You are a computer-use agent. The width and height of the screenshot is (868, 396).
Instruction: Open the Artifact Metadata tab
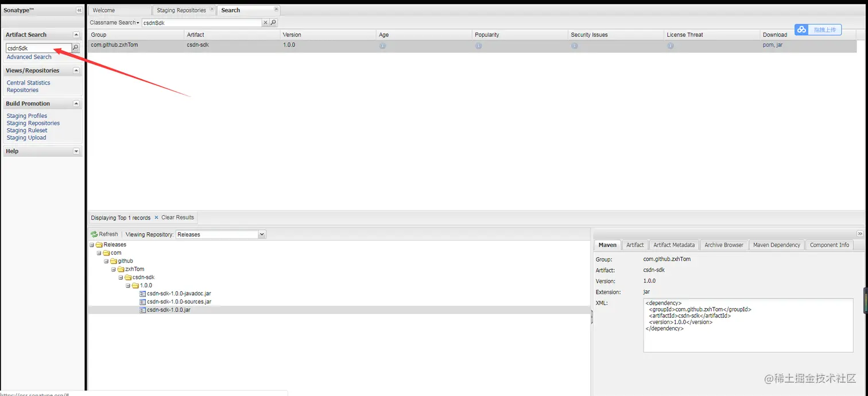click(x=674, y=245)
